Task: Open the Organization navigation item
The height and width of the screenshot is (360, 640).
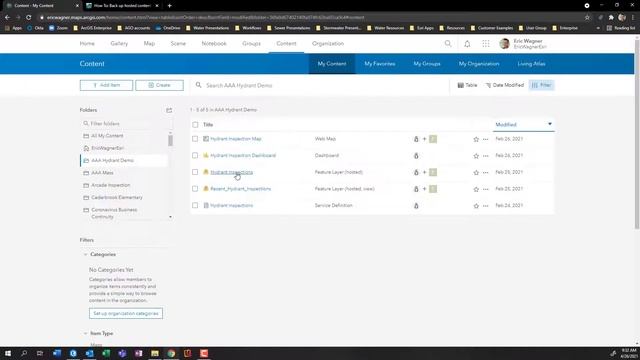Action: pos(328,43)
